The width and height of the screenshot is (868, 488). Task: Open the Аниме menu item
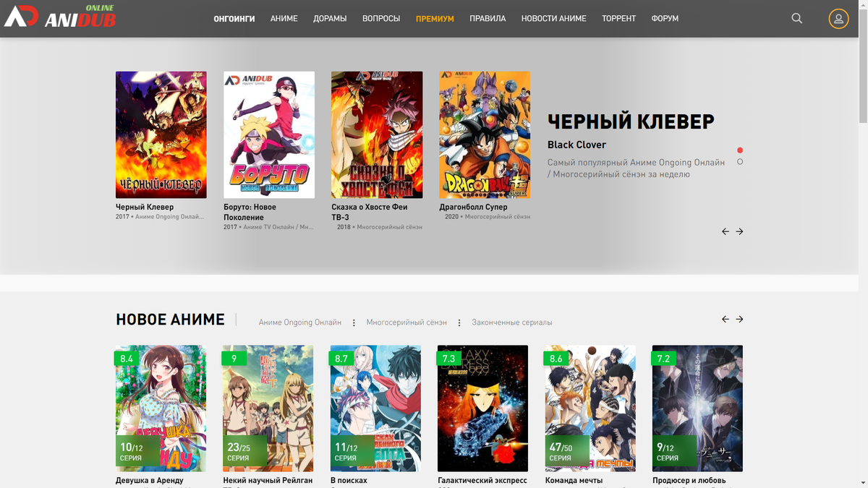tap(284, 19)
